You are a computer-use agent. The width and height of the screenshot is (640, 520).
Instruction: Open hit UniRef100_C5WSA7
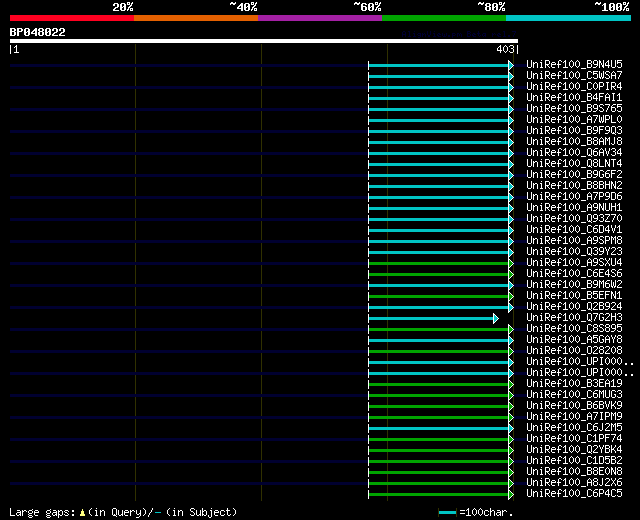tap(574, 75)
